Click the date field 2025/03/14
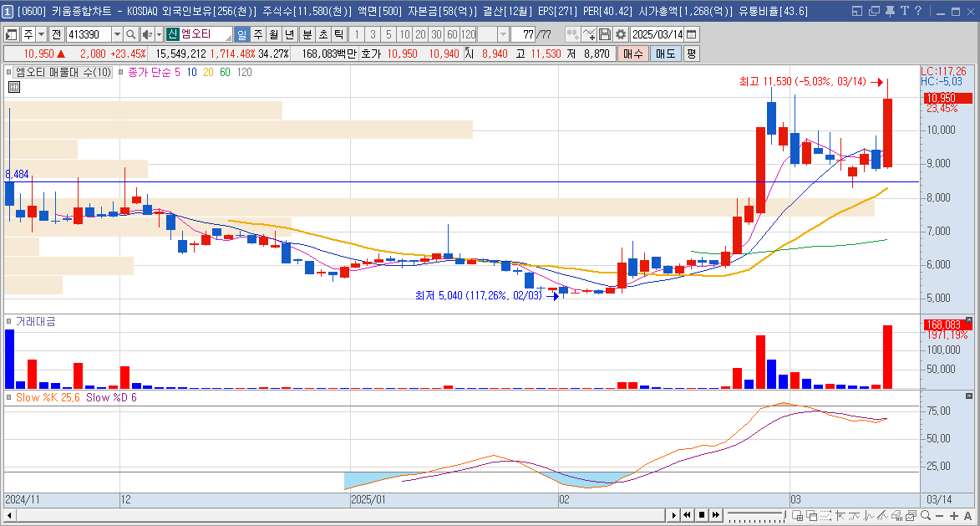The height and width of the screenshot is (526, 980). (x=657, y=34)
